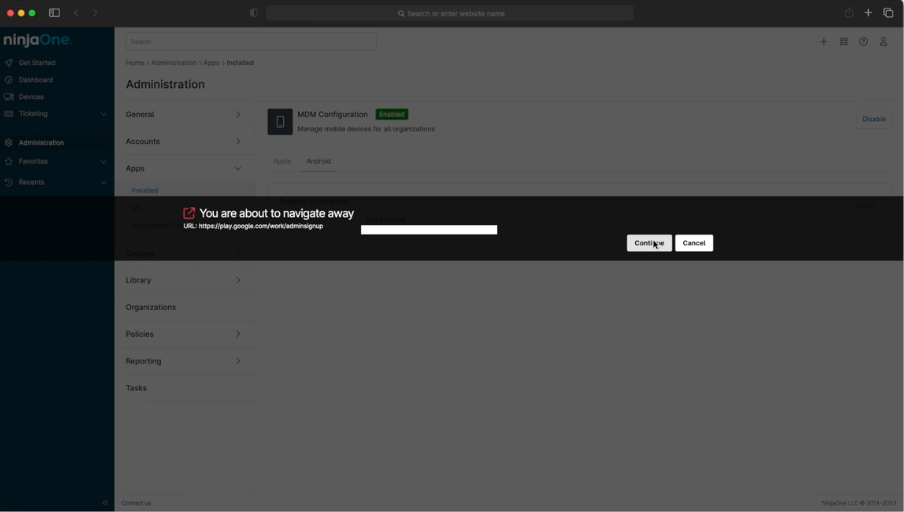Click the Enabled status badge
Image resolution: width=904 pixels, height=512 pixels.
(x=391, y=114)
